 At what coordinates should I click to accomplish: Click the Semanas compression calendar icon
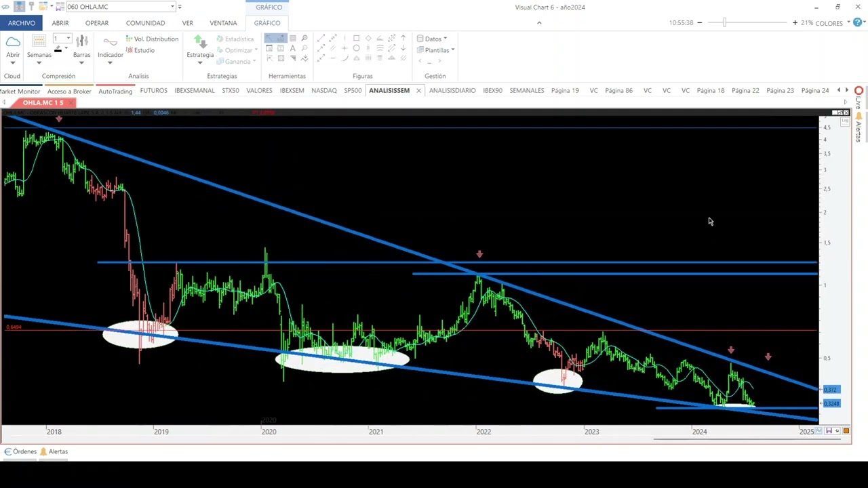[39, 42]
